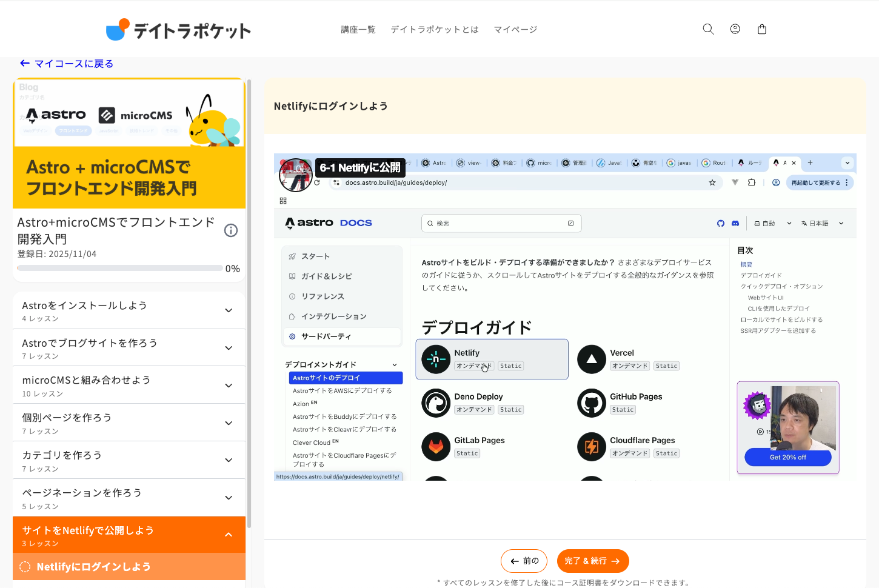This screenshot has height=588, width=879.
Task: Click the GitHub Pages logo in the video
Action: [592, 403]
